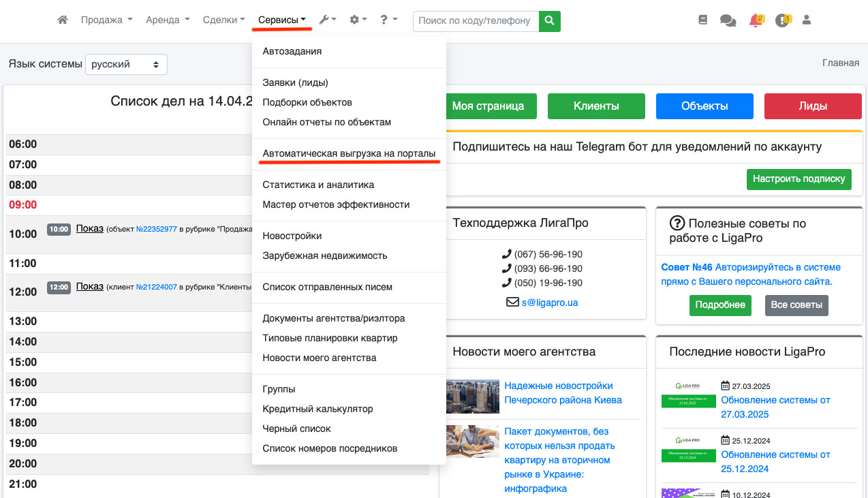Expand the gear settings dropdown

(358, 20)
